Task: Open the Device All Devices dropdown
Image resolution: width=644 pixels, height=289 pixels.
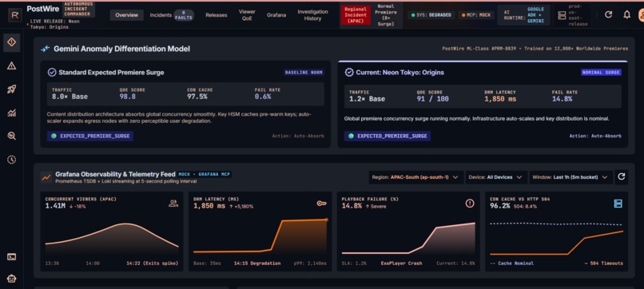Action: (x=496, y=177)
